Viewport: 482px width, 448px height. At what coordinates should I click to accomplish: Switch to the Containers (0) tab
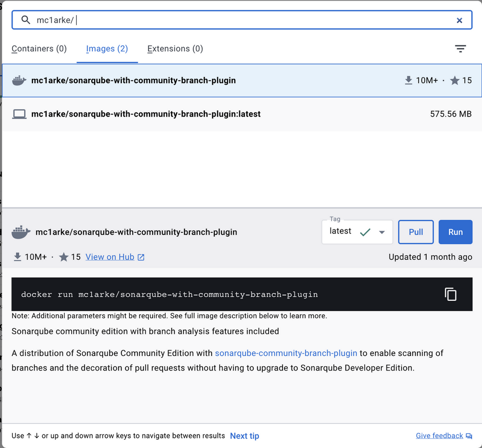pyautogui.click(x=39, y=49)
